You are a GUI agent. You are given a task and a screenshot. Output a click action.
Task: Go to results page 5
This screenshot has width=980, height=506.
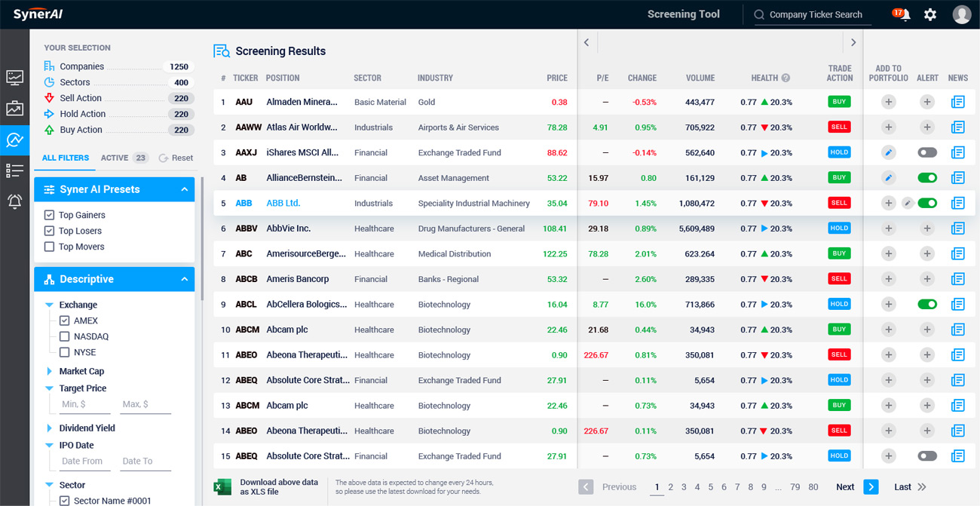pyautogui.click(x=711, y=487)
